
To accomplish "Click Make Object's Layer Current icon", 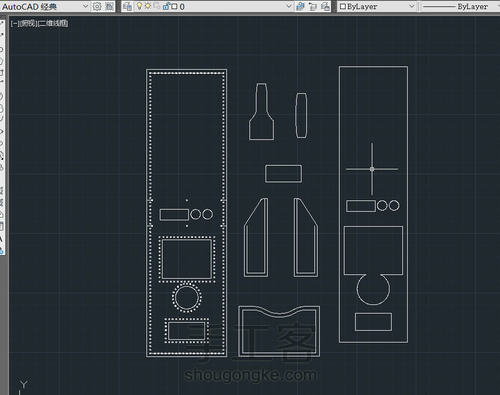I will [300, 6].
